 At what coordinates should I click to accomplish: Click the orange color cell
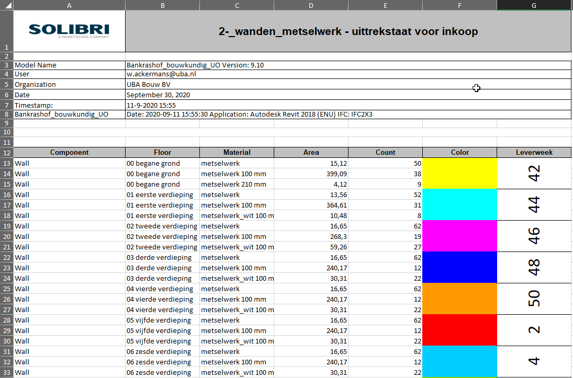[459, 299]
